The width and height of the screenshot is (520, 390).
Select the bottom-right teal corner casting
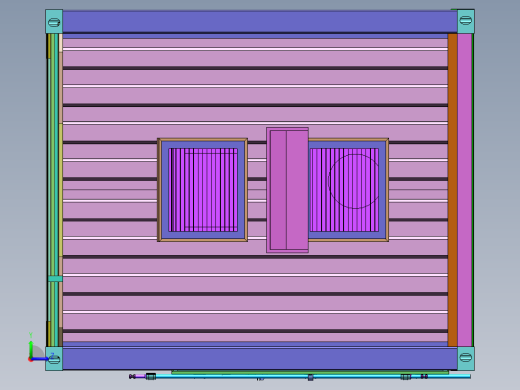click(x=466, y=358)
